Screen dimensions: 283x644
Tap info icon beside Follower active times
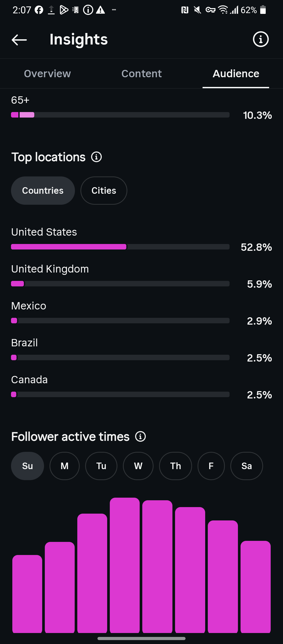[140, 436]
